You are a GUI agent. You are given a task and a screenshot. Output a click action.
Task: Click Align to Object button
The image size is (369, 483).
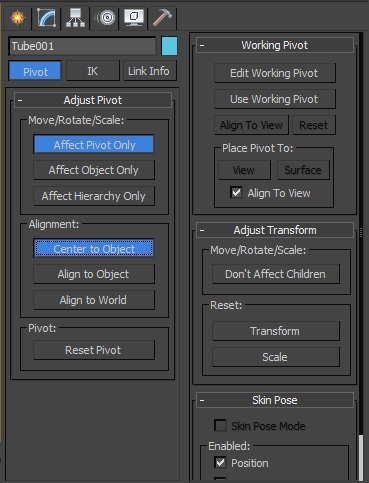pyautogui.click(x=94, y=274)
